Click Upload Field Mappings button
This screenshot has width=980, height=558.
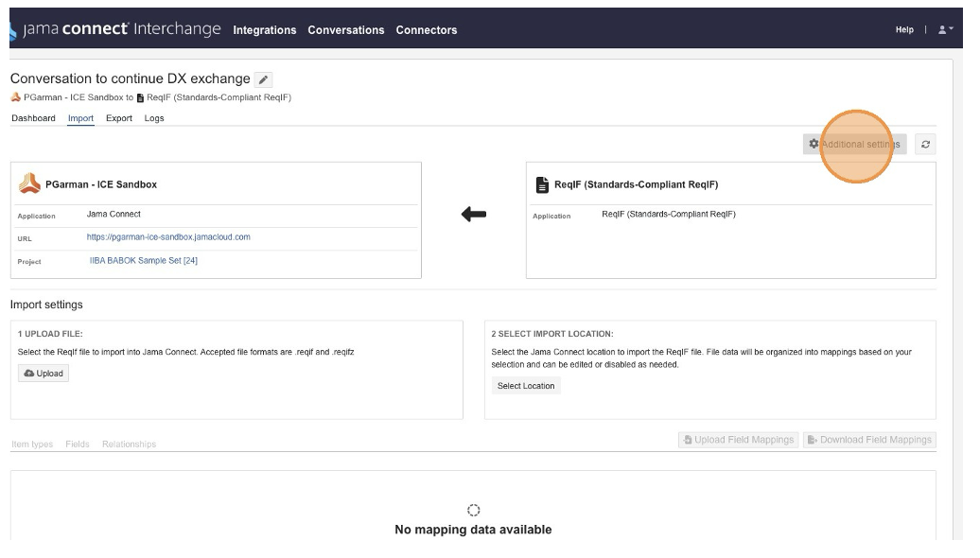(738, 440)
